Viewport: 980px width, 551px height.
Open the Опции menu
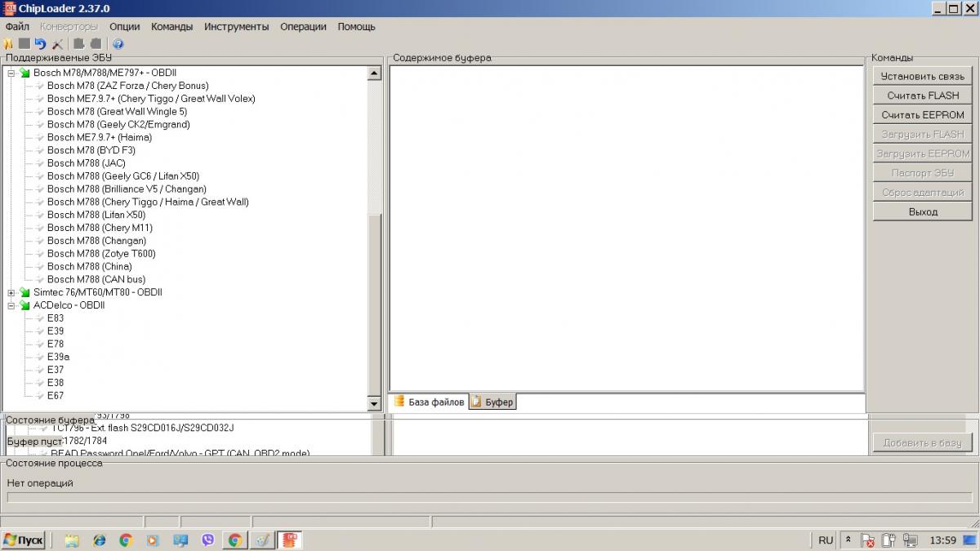(x=124, y=26)
